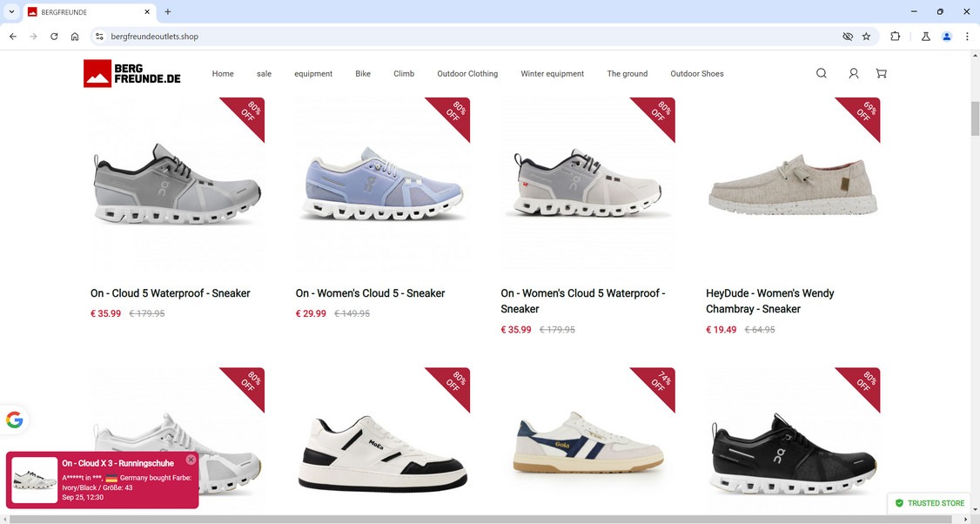This screenshot has width=980, height=524.
Task: Click the € 29.99 sale price
Action: [x=311, y=313]
